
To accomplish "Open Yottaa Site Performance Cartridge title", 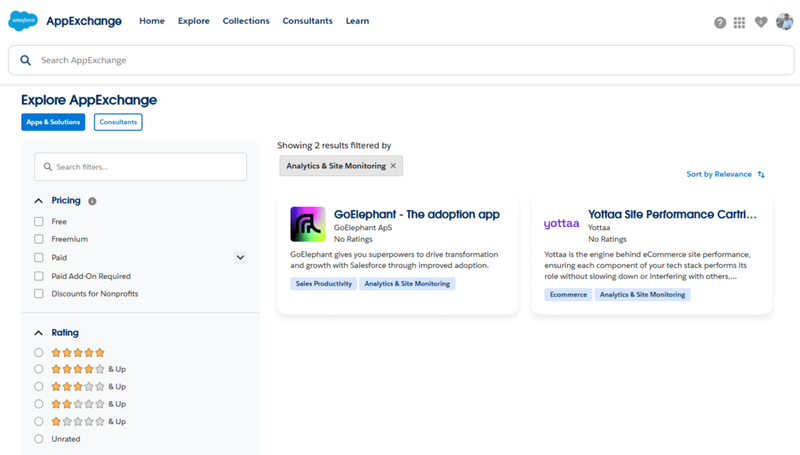I will [x=672, y=214].
